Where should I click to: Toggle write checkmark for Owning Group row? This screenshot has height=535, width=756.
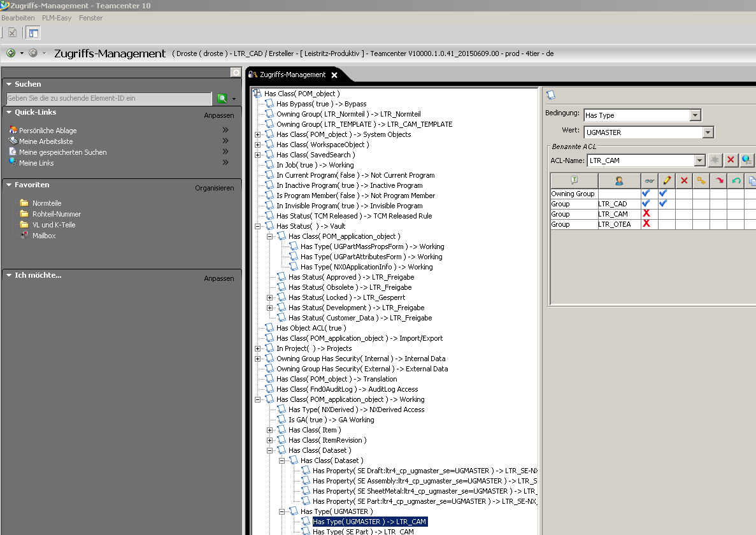664,193
